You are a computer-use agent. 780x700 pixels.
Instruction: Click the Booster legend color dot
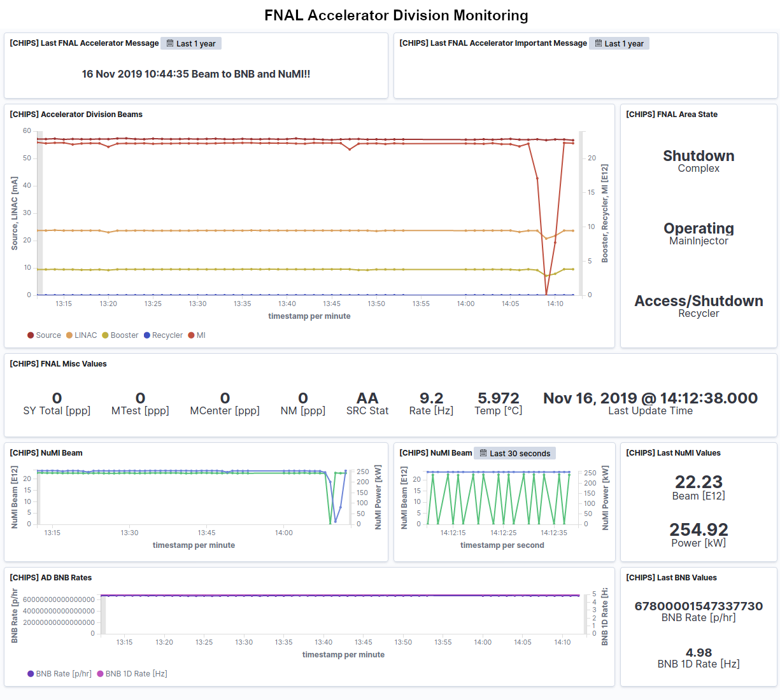point(106,335)
